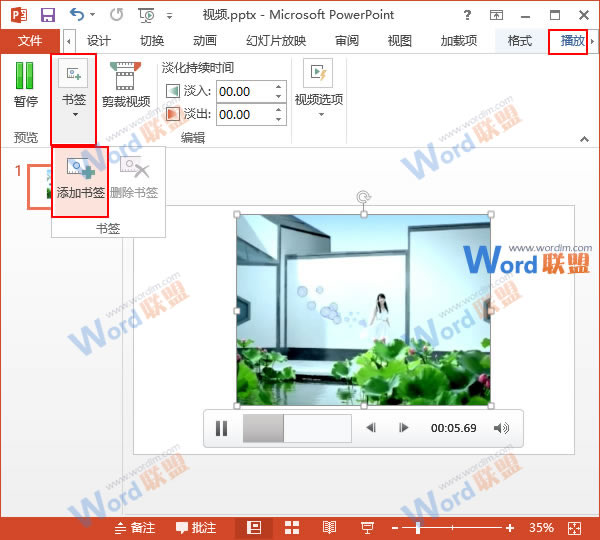Zoom in with the plus button
Viewport: 600px width, 540px height.
[x=510, y=528]
